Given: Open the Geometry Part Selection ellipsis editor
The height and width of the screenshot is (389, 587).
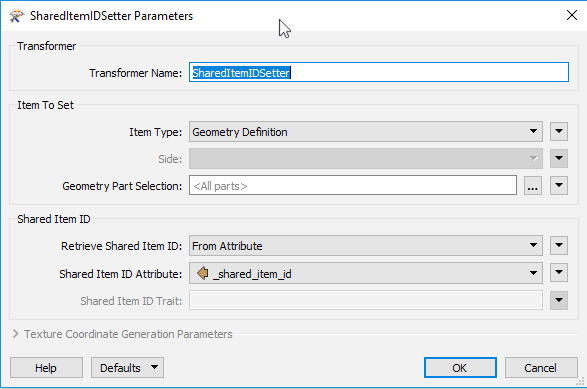Looking at the screenshot, I should tap(532, 186).
